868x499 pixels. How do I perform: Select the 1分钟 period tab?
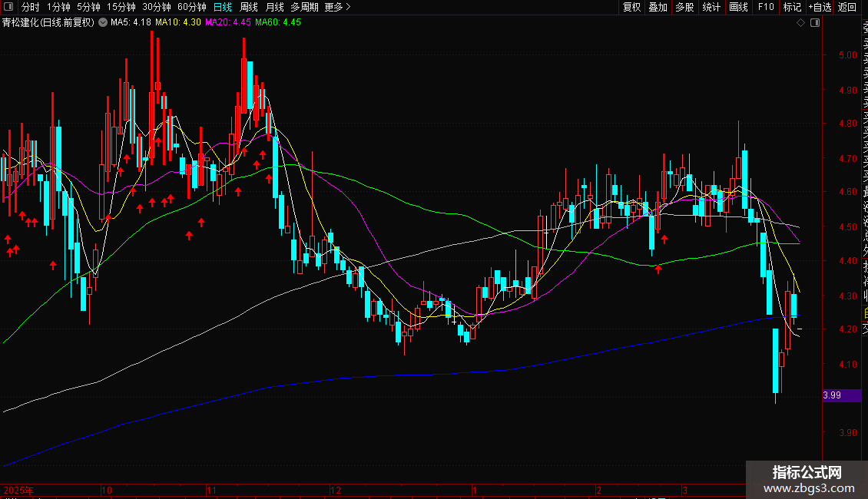click(x=58, y=7)
